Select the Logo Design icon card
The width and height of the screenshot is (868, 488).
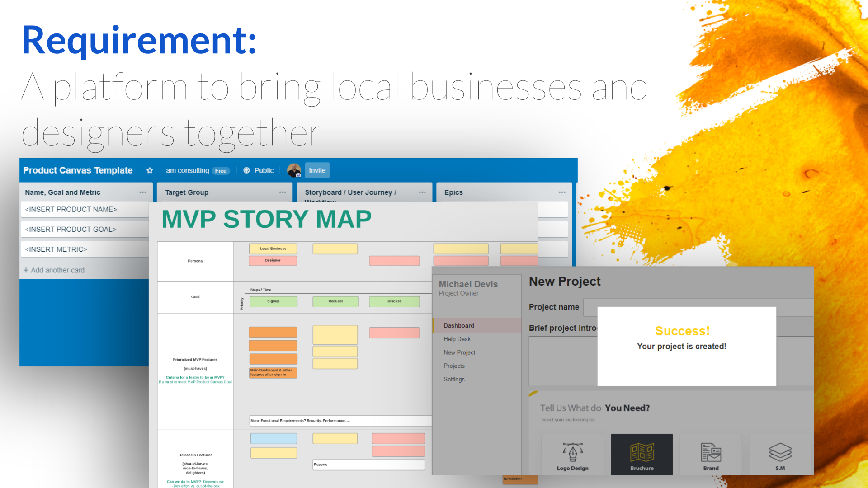[572, 455]
